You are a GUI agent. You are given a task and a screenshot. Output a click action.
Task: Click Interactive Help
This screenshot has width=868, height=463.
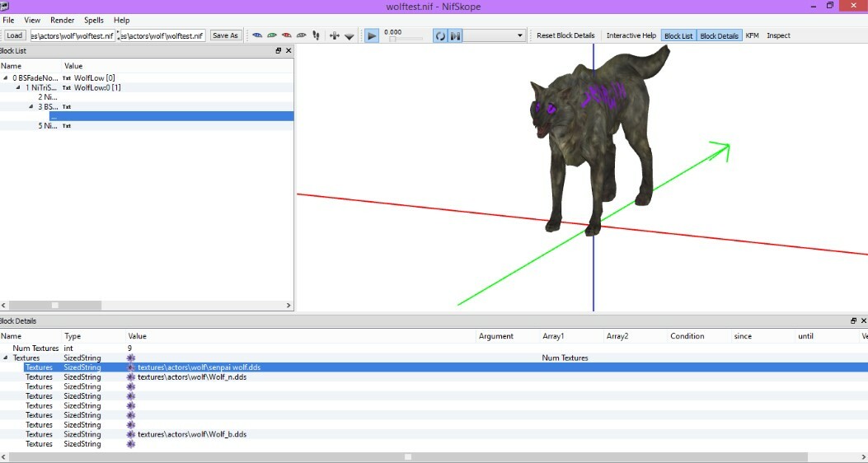click(x=631, y=35)
